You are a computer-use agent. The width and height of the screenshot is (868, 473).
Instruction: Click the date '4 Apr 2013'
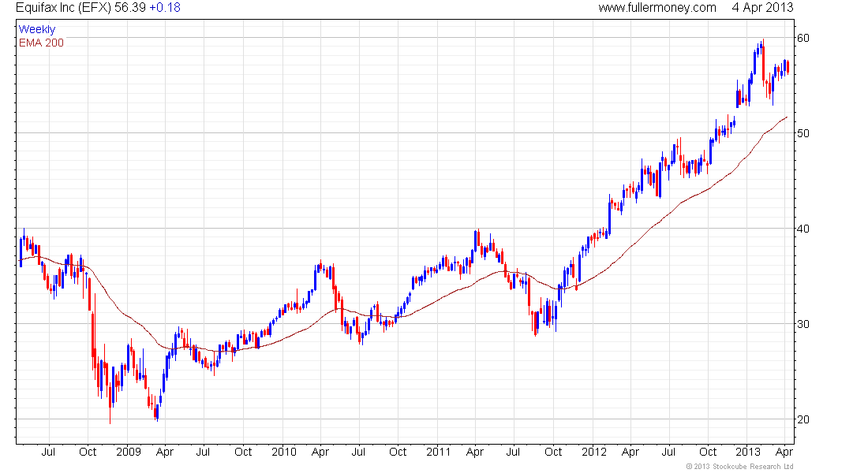coord(762,8)
